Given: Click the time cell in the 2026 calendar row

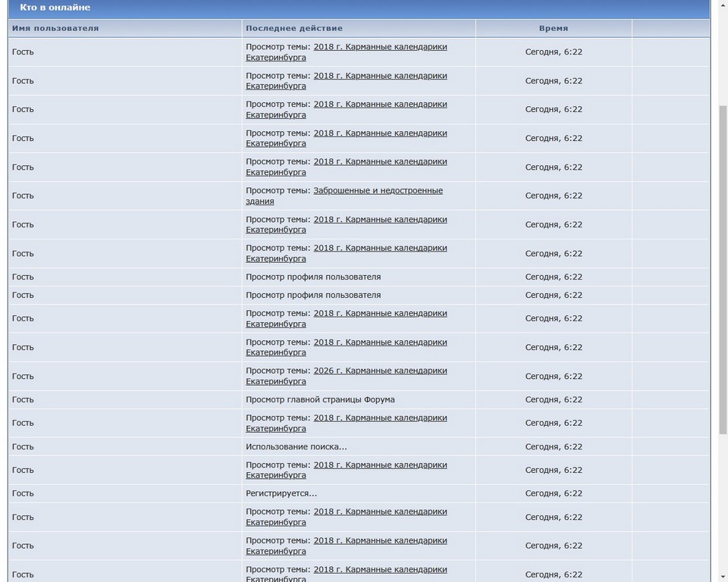Looking at the screenshot, I should (554, 376).
